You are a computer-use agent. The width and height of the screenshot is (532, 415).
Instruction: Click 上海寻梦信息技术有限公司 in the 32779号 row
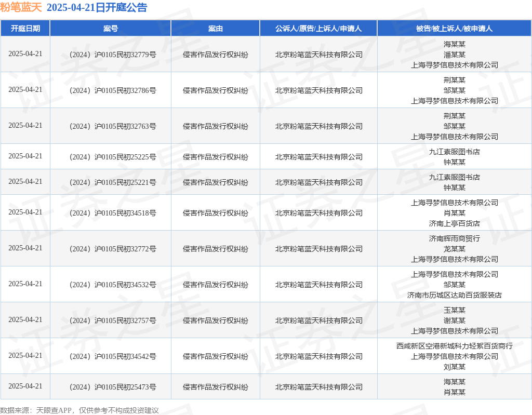454,65
